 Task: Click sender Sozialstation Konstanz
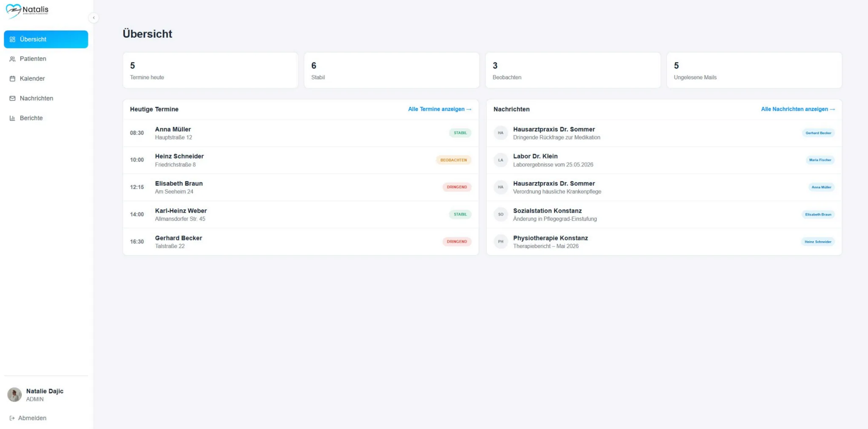548,211
